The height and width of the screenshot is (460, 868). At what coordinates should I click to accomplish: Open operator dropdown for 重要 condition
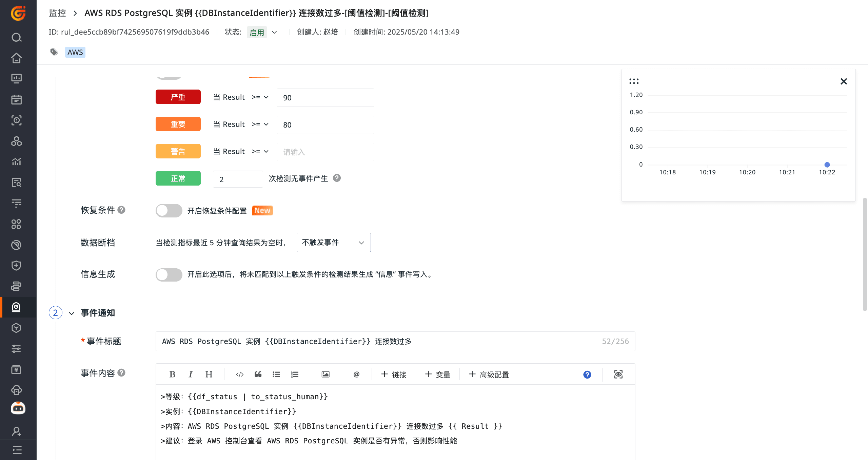click(x=260, y=124)
